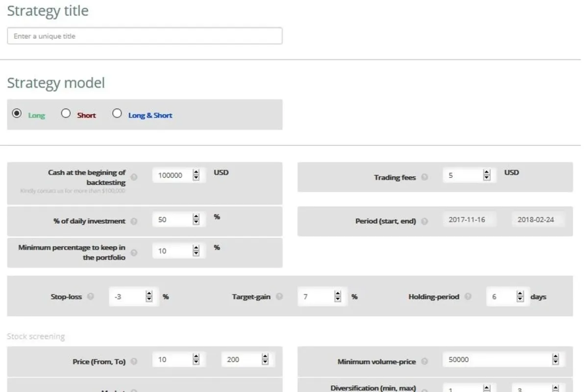Image resolution: width=588 pixels, height=392 pixels.
Task: Choose the Long & Short radio option
Action: [117, 114]
